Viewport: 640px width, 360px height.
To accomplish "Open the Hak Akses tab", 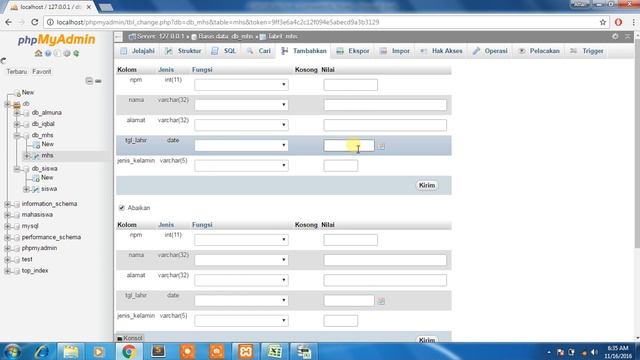I will click(441, 51).
